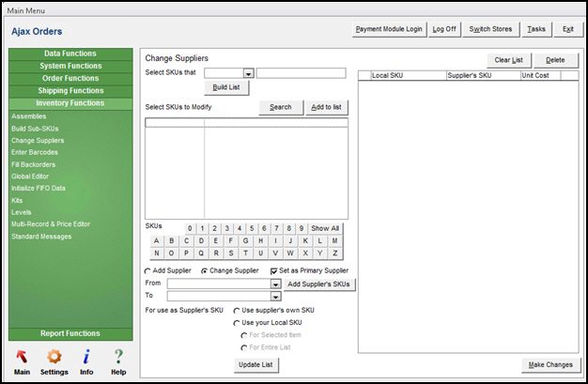Expand the Select SKUs that dropdown
Screen dimensions: 588x384
click(x=249, y=73)
